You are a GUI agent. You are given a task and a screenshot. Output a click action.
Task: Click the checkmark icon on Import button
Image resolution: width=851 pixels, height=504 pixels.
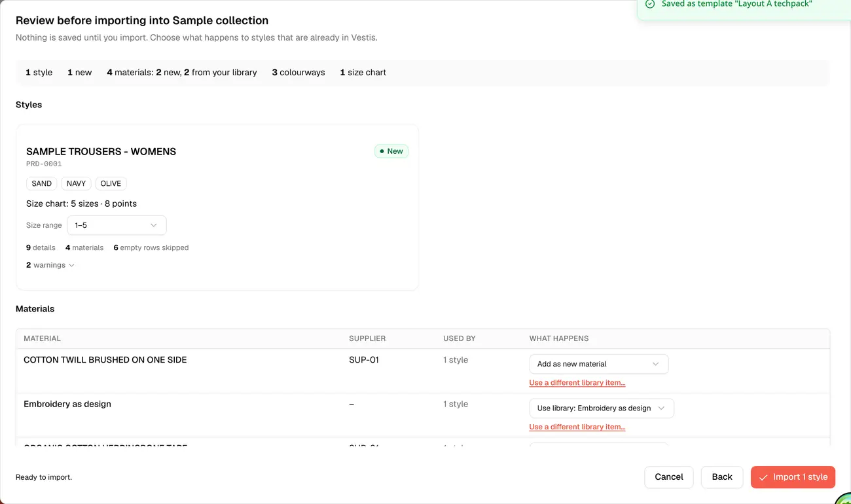[x=763, y=477]
